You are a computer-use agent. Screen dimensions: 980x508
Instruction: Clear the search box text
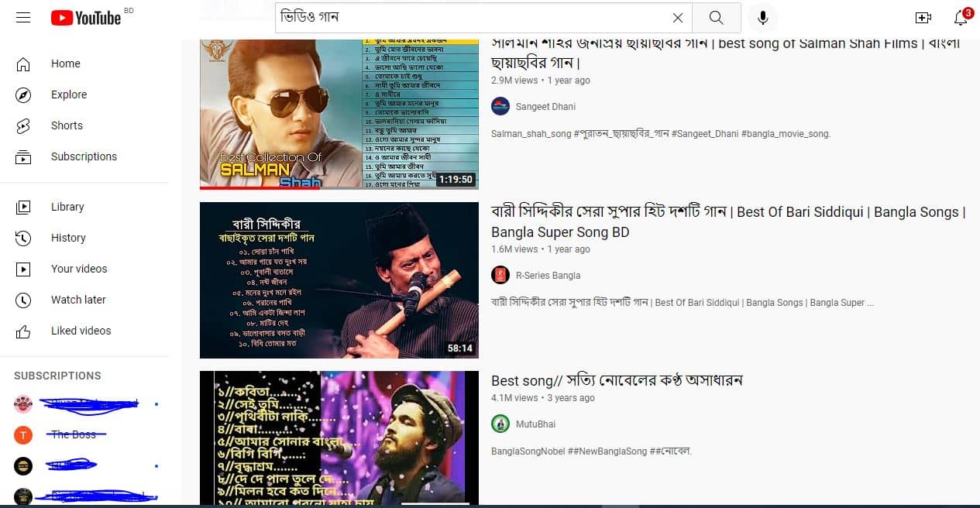click(x=677, y=18)
